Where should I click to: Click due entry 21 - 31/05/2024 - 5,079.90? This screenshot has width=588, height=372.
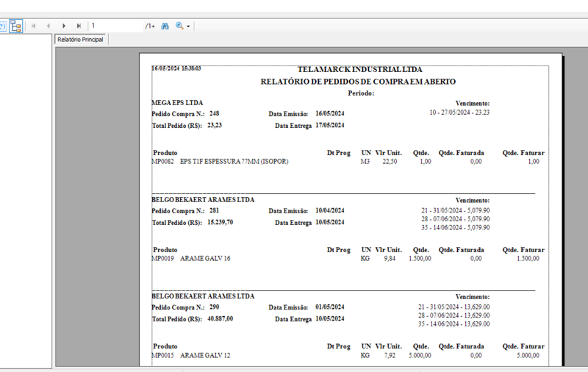pos(455,211)
